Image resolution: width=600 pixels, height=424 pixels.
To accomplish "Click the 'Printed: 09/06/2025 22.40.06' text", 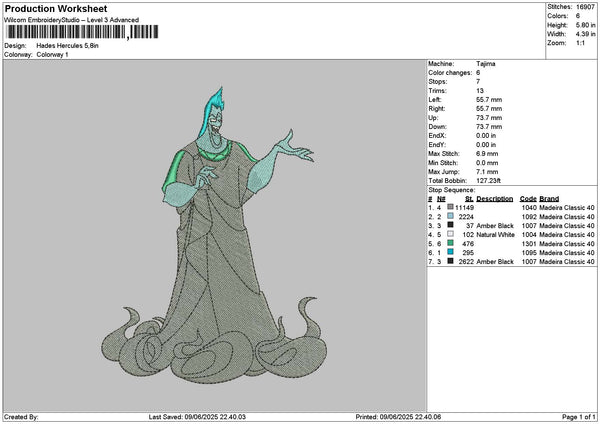I will (398, 417).
